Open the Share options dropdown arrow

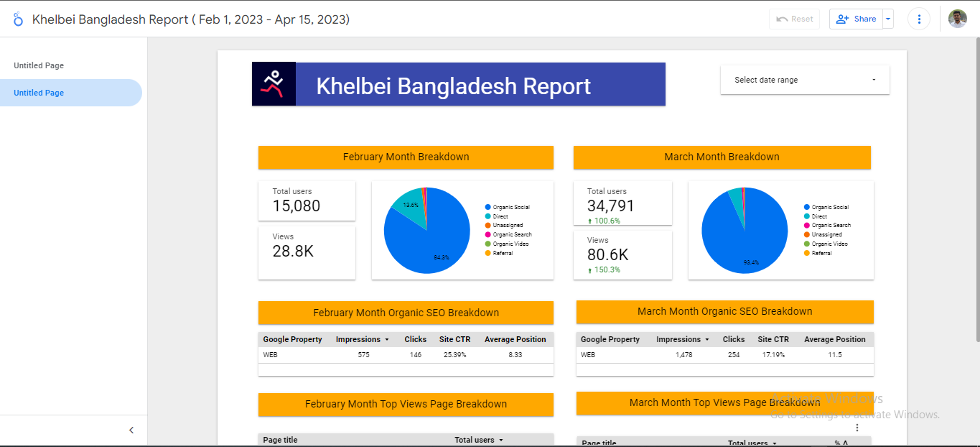click(889, 19)
